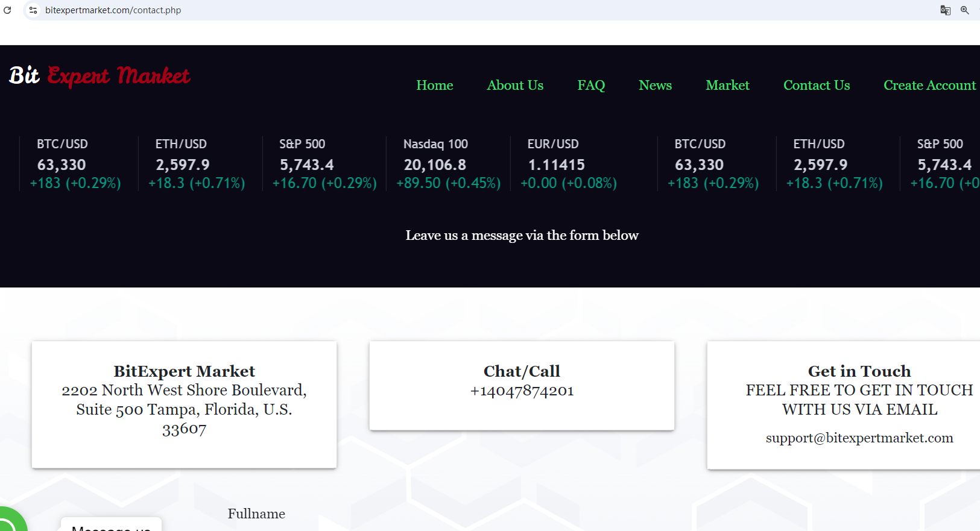Click the phone number +14047874201

click(522, 391)
